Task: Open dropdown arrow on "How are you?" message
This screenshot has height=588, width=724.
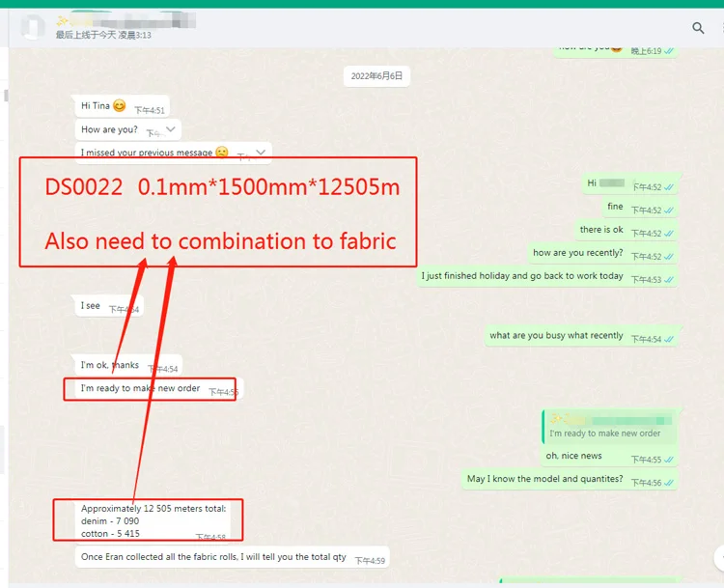Action: [171, 128]
